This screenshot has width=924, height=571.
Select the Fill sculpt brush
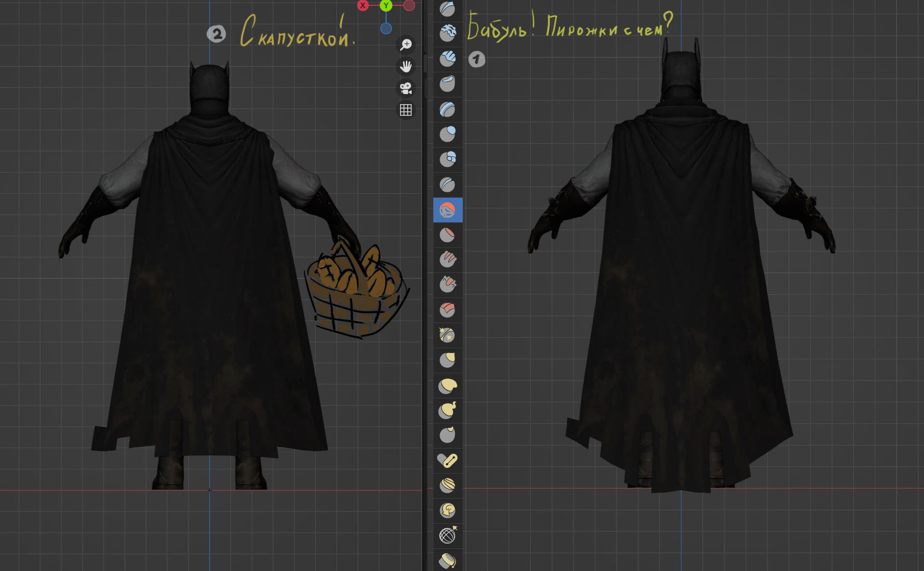click(x=448, y=259)
